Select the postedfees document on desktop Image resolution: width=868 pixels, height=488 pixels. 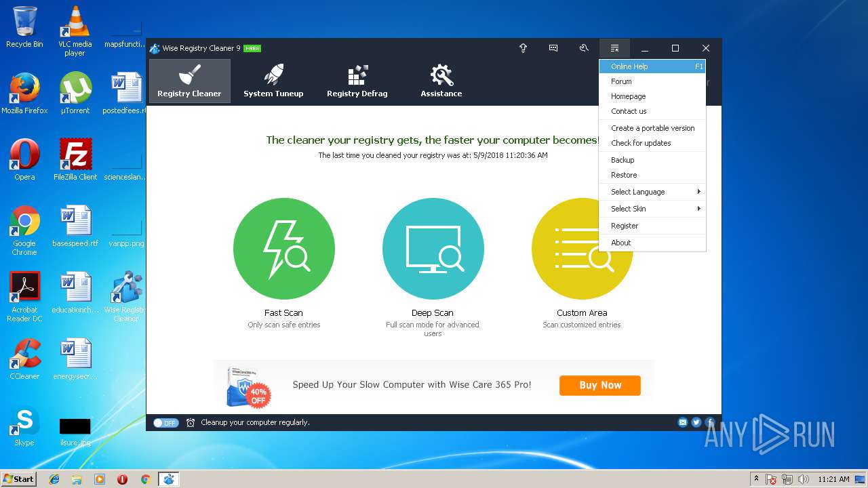point(126,94)
